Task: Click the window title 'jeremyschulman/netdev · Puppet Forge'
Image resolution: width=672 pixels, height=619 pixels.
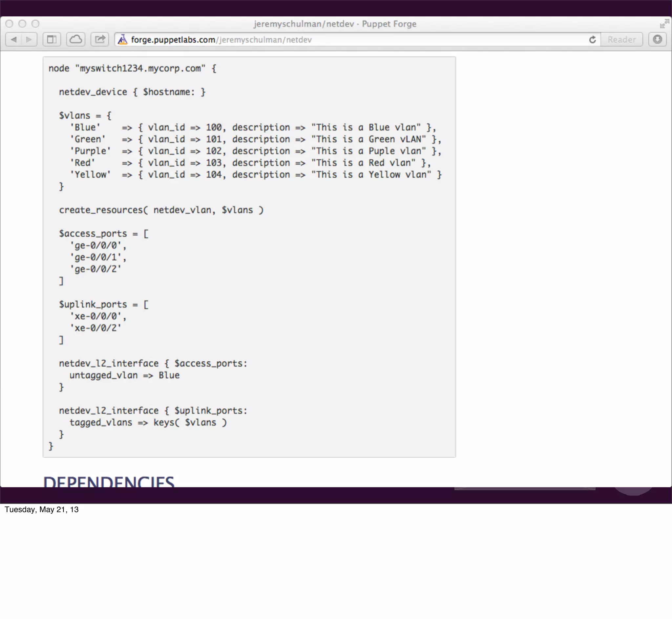Action: [x=335, y=24]
